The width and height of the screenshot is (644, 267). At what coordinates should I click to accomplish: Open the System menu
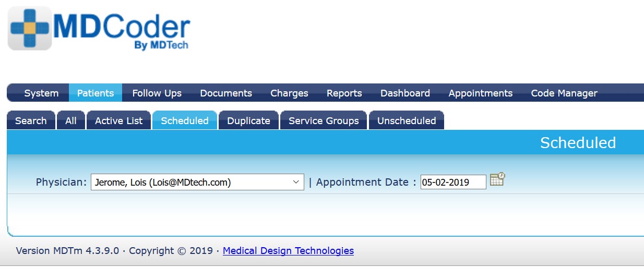click(x=41, y=93)
